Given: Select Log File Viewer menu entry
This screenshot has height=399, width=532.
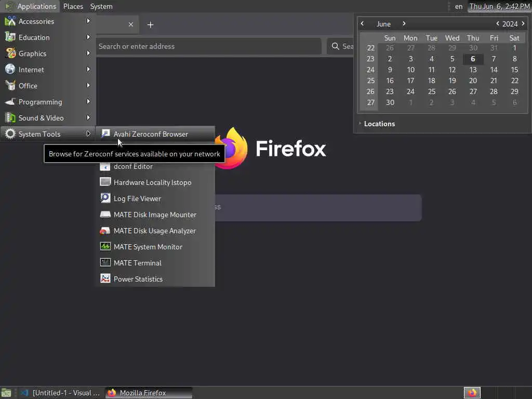Looking at the screenshot, I should click(155, 198).
